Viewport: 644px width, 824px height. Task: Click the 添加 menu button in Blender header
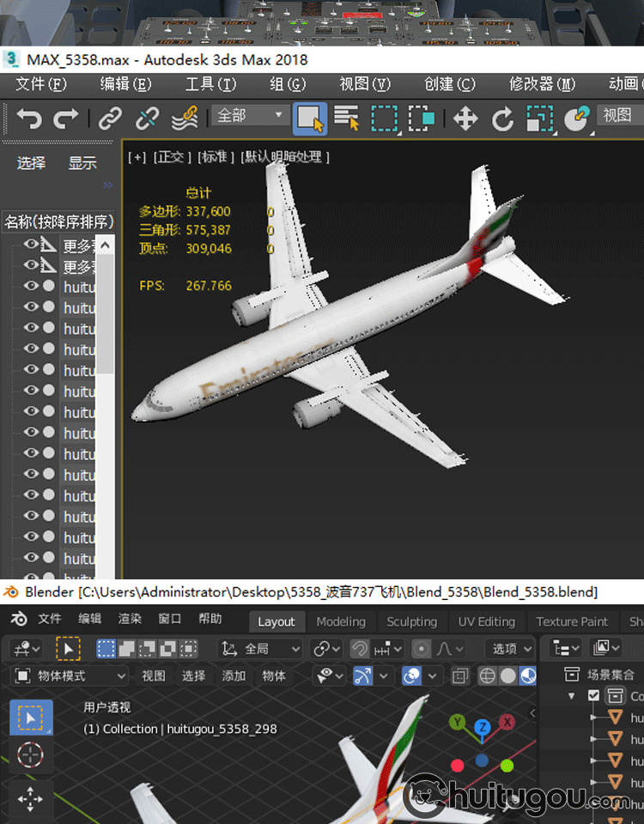234,676
